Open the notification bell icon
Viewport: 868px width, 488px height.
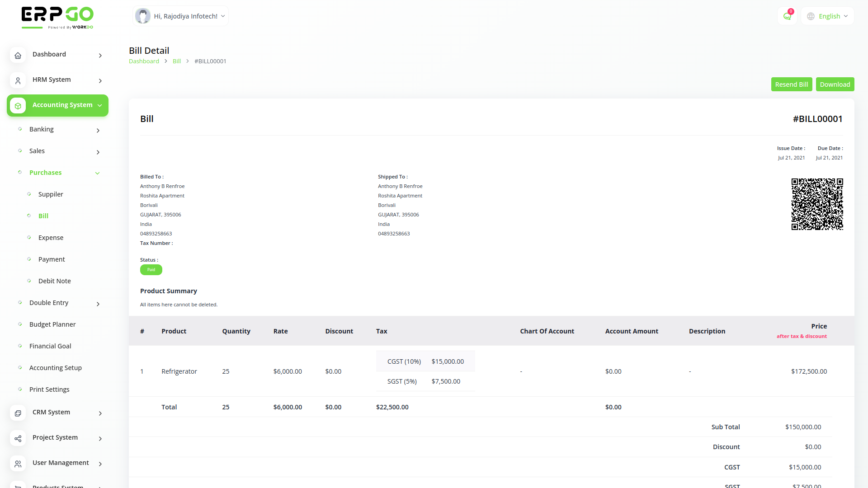787,16
